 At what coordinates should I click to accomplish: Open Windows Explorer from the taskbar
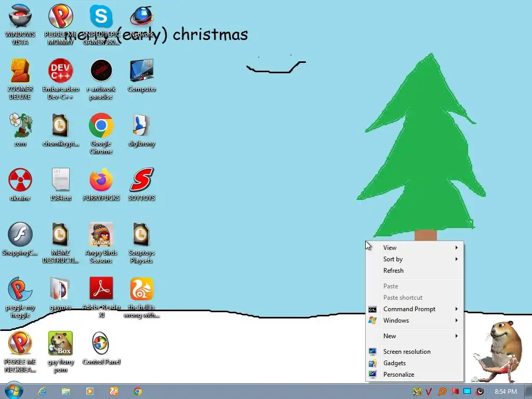coord(66,391)
